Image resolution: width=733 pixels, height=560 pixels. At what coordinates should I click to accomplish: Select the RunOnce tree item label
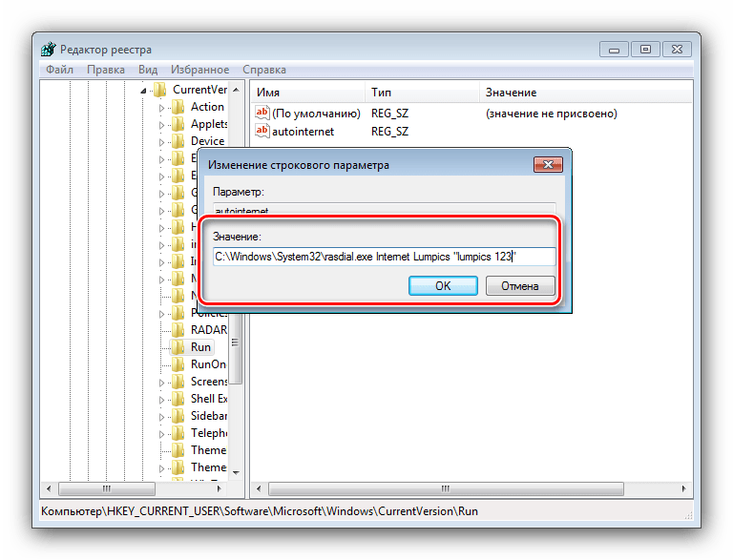click(208, 364)
